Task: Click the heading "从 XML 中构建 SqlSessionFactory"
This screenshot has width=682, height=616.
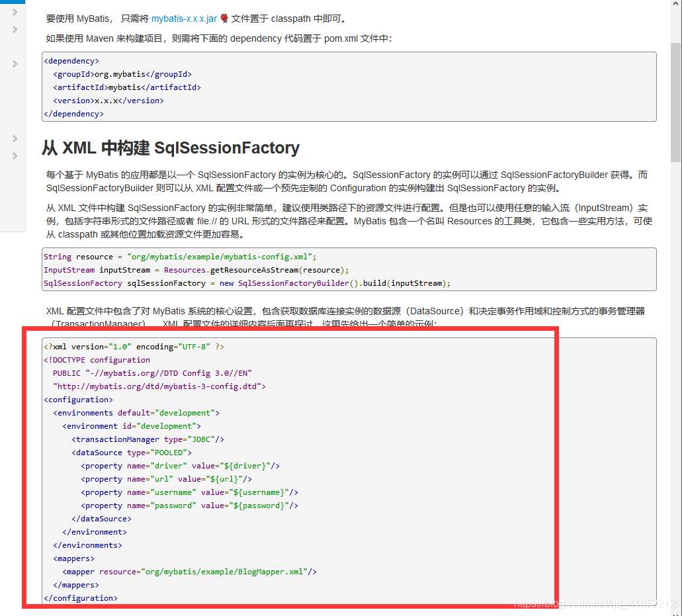Action: pos(171,148)
